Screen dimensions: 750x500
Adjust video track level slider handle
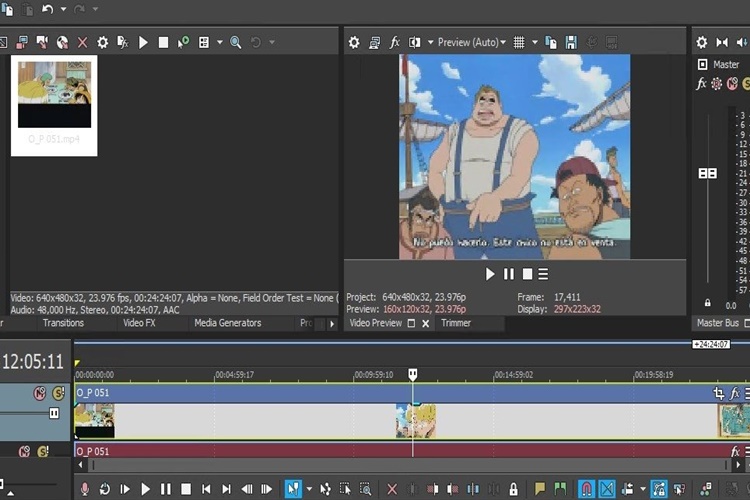(x=54, y=413)
